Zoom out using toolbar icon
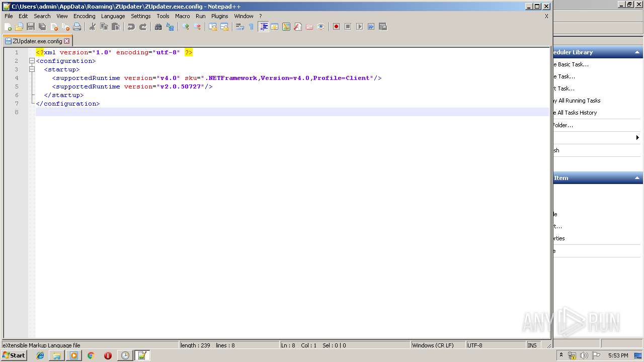This screenshot has height=362, width=644. (x=197, y=27)
